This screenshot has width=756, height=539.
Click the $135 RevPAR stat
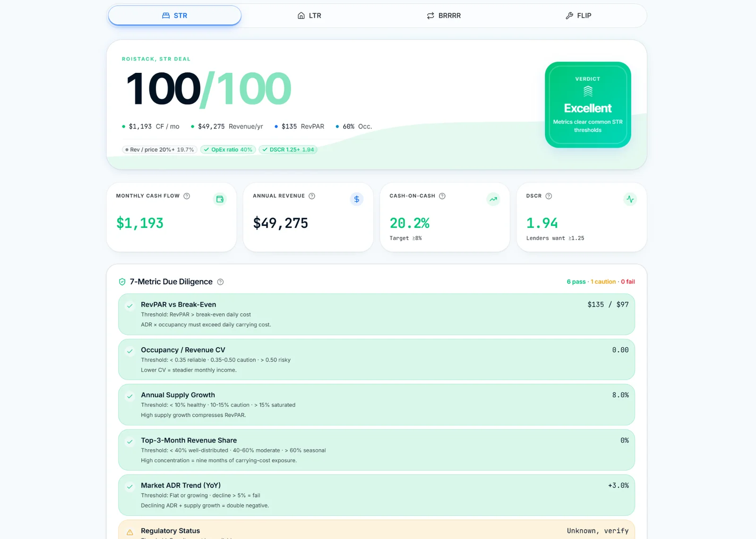pos(299,127)
